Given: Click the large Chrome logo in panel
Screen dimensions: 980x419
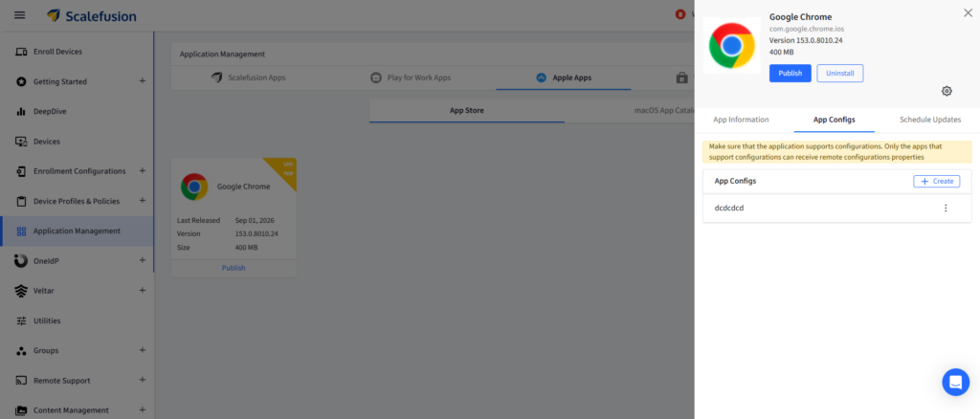Looking at the screenshot, I should click(731, 46).
